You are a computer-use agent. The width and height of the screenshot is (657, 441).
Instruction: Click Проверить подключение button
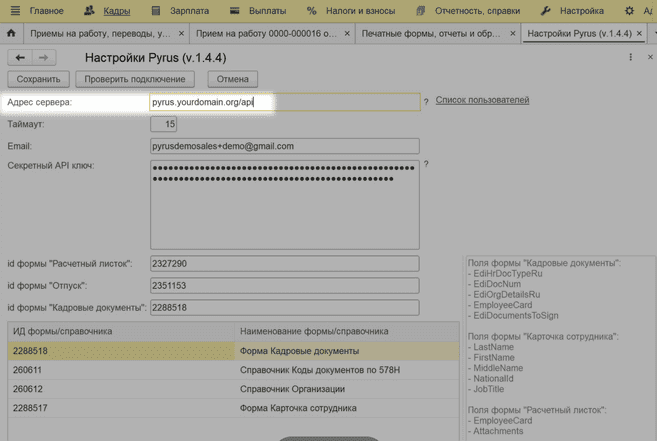[135, 79]
